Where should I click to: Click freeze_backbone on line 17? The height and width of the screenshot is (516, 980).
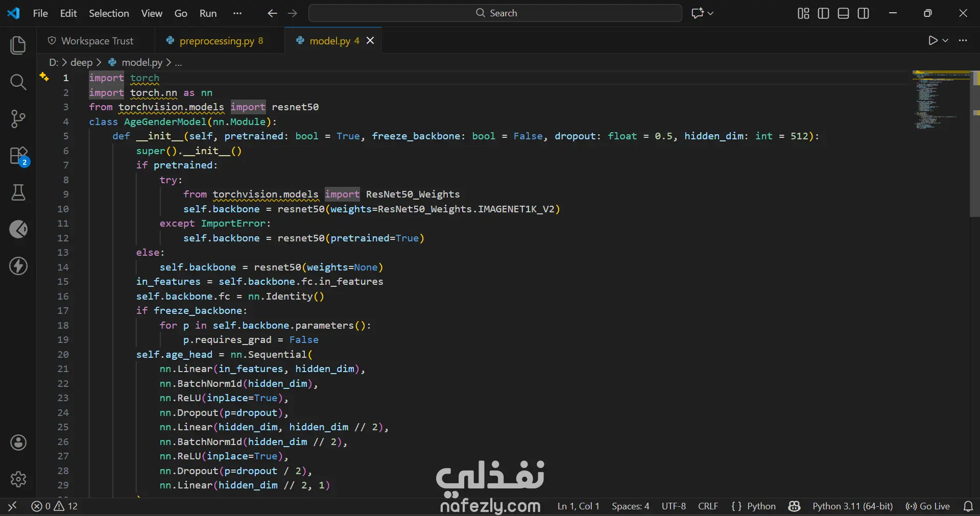pos(198,310)
